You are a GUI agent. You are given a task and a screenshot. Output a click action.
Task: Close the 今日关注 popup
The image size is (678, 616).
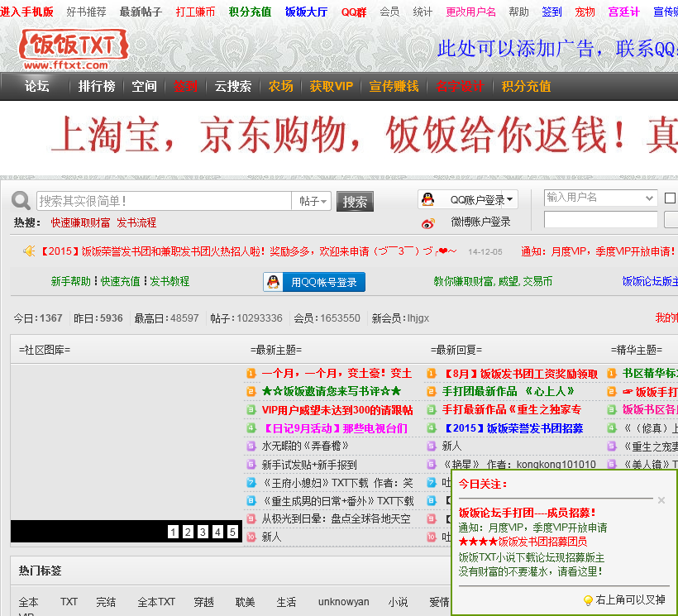click(661, 500)
